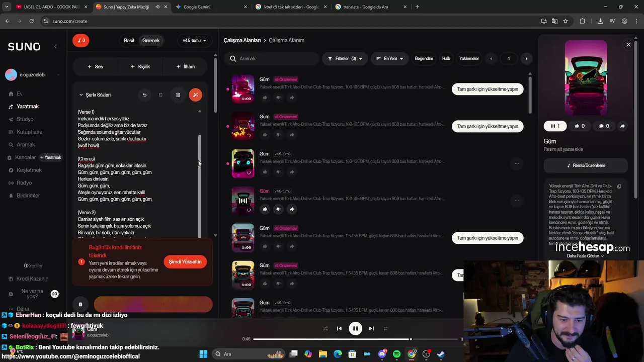This screenshot has height=362, width=644.
Task: Click the playback progress bar
Action: [x=355, y=339]
